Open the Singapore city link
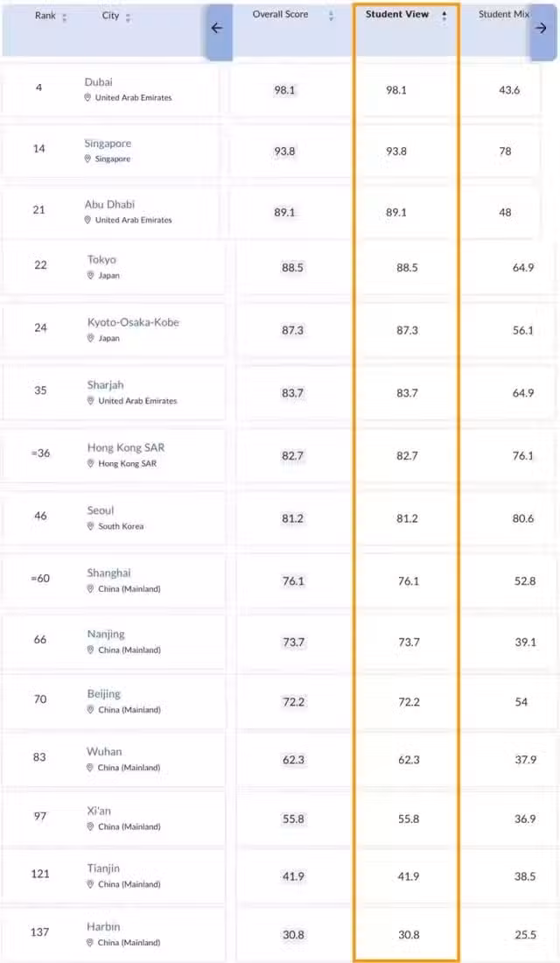 pyautogui.click(x=108, y=143)
